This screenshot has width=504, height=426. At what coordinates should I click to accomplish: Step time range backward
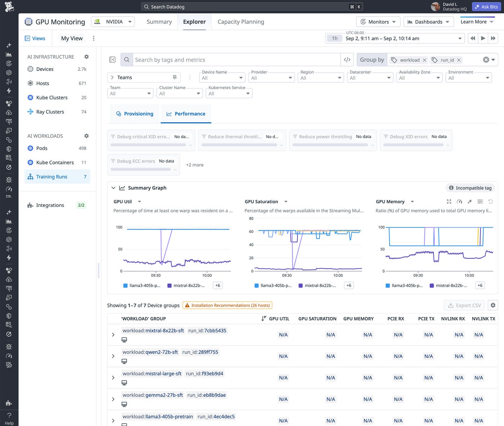(473, 38)
